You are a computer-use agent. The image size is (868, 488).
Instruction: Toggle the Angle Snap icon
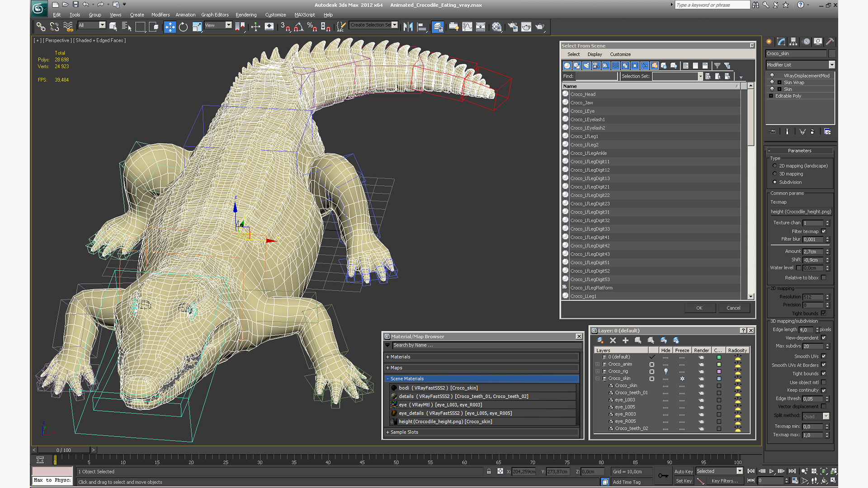(x=298, y=27)
